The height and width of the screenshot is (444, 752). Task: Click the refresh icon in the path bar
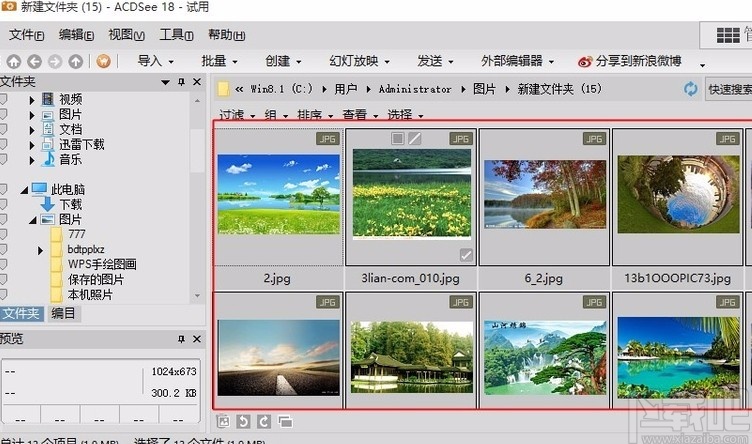(690, 89)
